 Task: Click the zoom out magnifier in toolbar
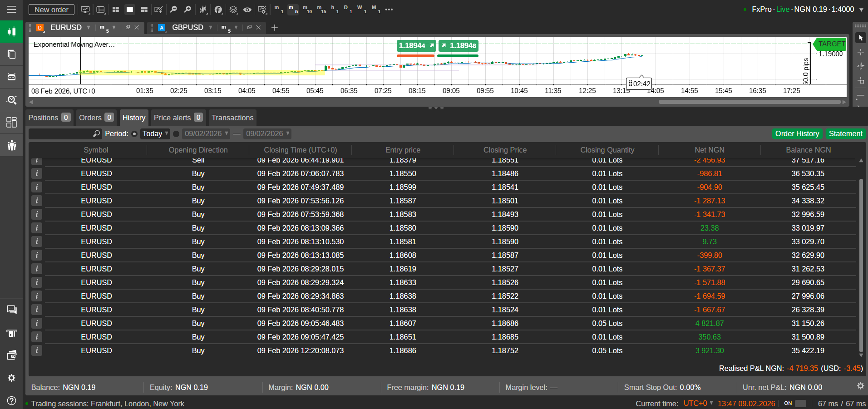pos(173,10)
